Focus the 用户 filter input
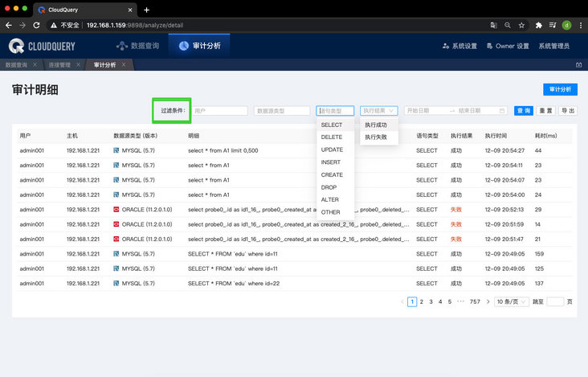This screenshot has height=377, width=588. click(220, 111)
